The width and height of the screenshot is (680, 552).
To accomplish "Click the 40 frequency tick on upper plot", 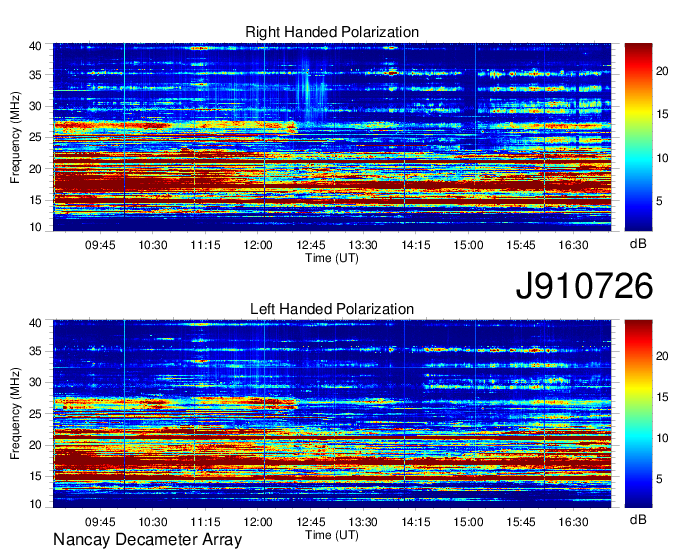I will coord(35,46).
